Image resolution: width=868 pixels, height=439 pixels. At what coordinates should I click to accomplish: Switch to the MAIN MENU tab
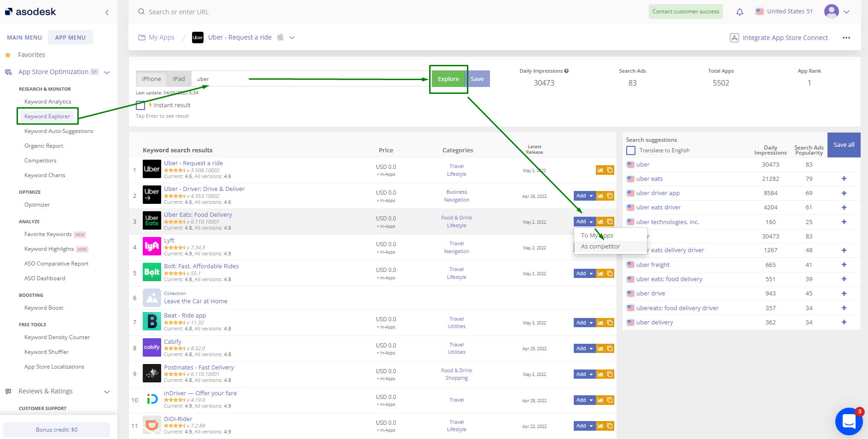click(x=24, y=38)
